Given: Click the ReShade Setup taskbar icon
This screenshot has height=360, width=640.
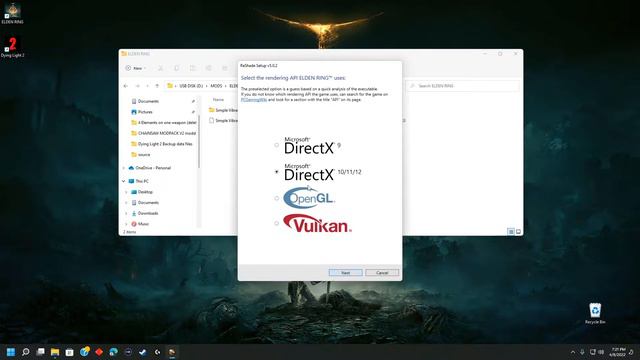Looking at the screenshot, I should tap(172, 352).
